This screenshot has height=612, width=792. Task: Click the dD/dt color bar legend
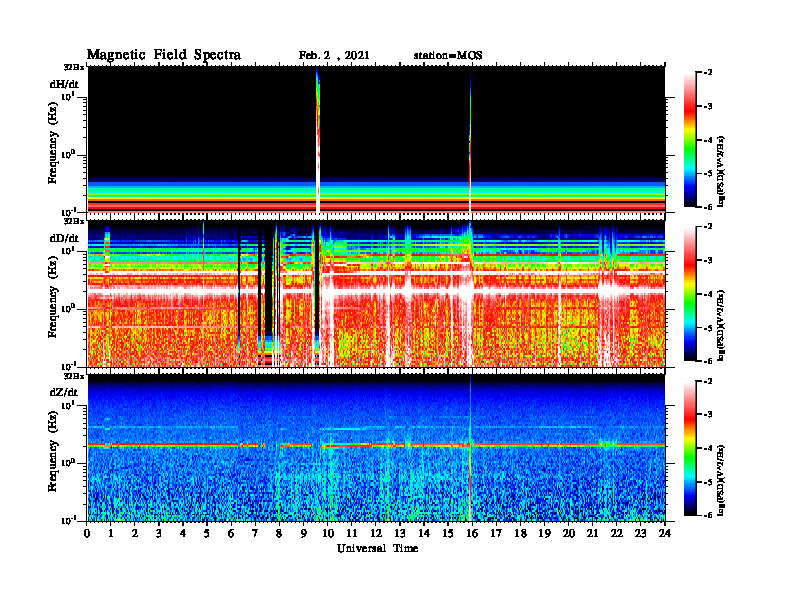click(690, 294)
